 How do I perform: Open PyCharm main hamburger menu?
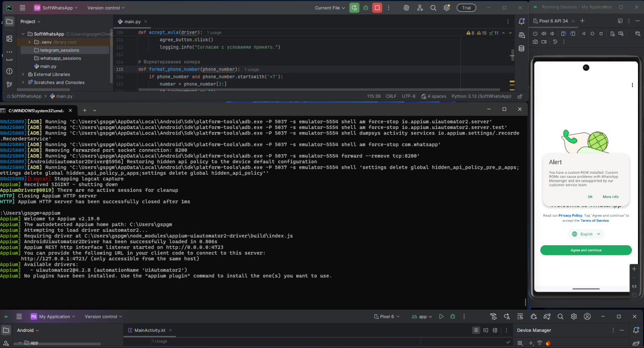[22, 8]
